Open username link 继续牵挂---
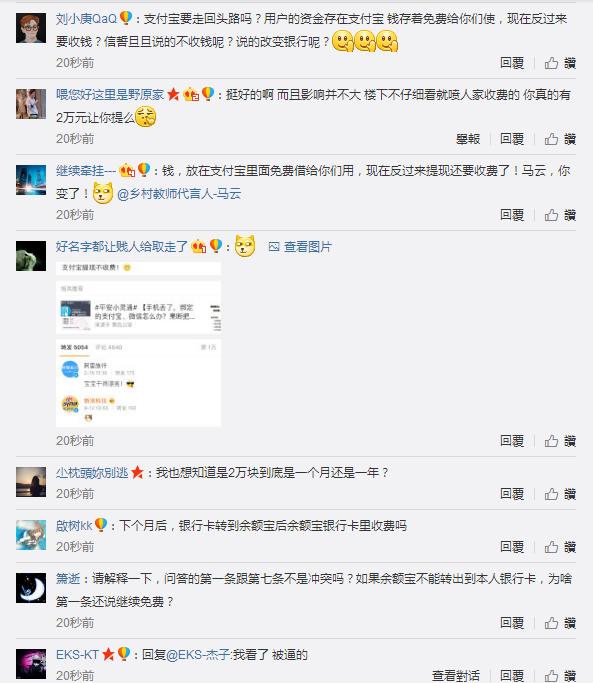593x683 pixels. pos(86,171)
